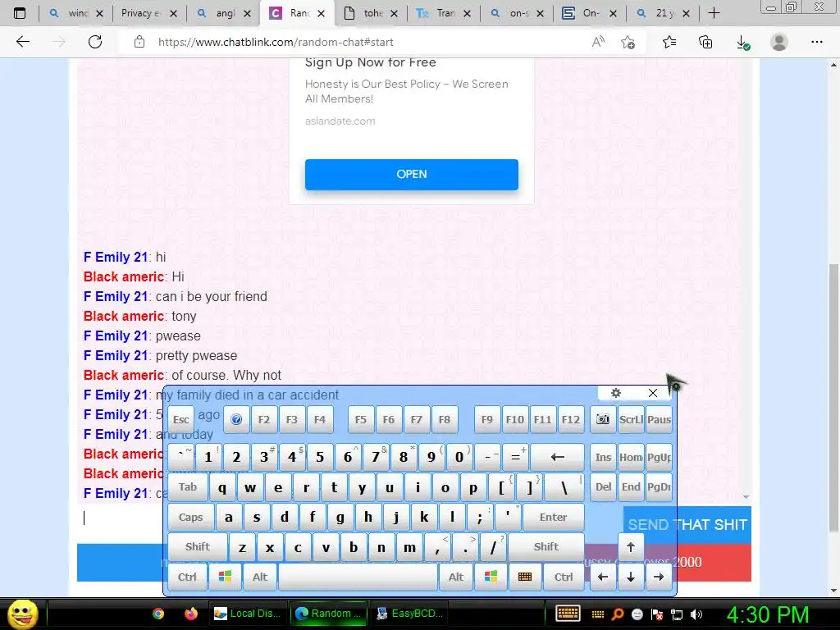Click the Read aloud icon
Viewport: 840px width, 630px height.
click(x=598, y=42)
